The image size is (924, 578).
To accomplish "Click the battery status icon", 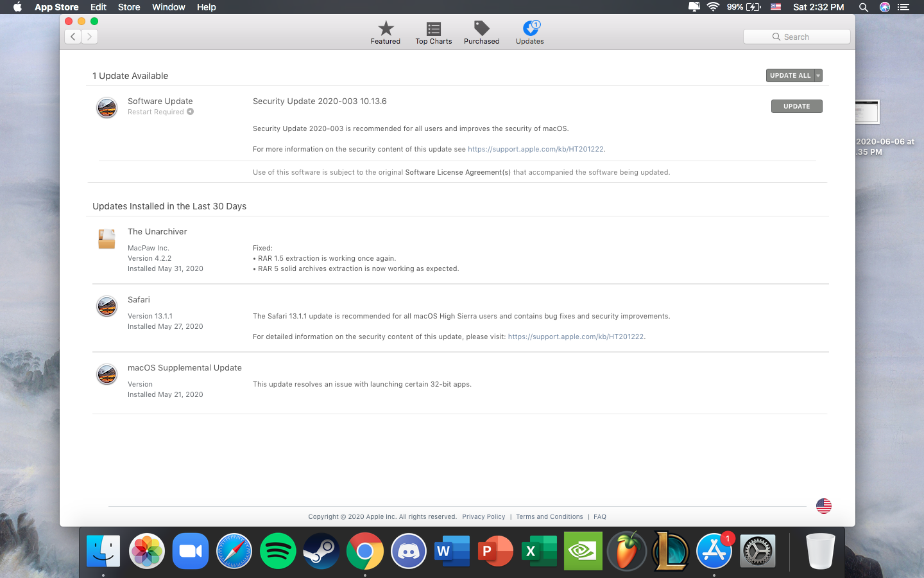I will tap(753, 7).
